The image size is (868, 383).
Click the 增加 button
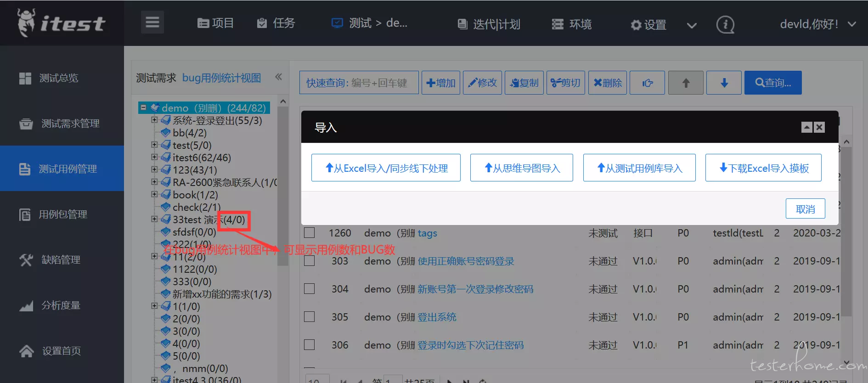[441, 83]
